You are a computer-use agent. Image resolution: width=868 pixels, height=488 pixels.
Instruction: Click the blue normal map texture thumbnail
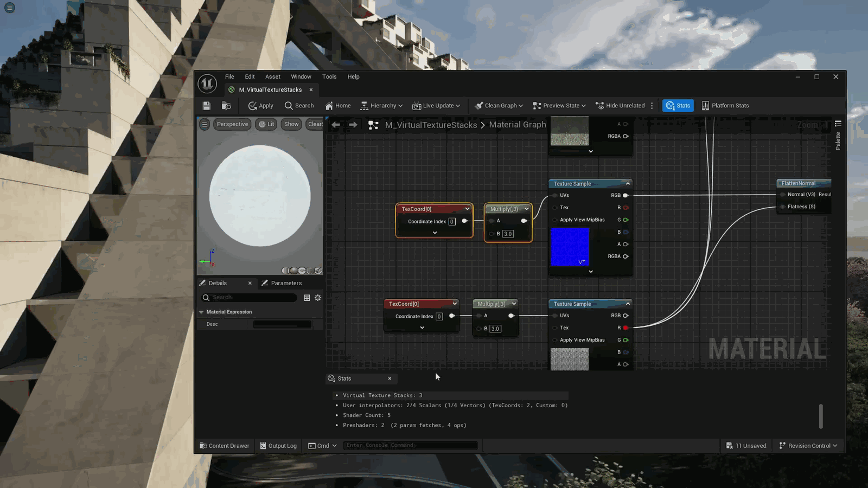pyautogui.click(x=570, y=247)
